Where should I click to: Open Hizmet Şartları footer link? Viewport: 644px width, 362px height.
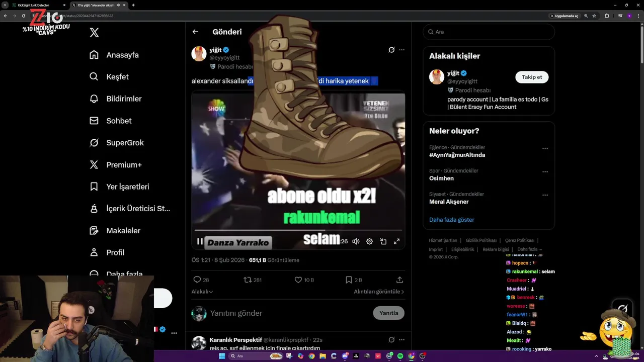tap(443, 240)
